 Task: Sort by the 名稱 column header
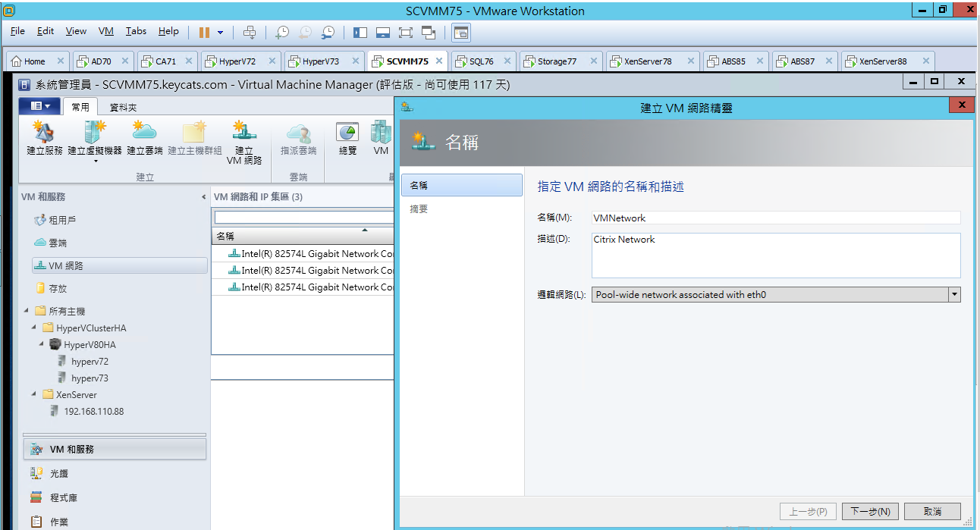click(303, 236)
